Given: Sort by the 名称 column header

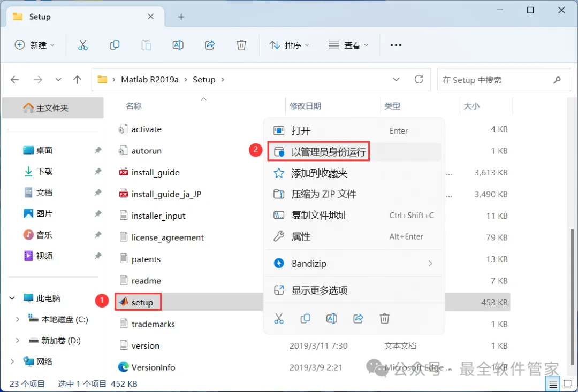Looking at the screenshot, I should point(133,106).
